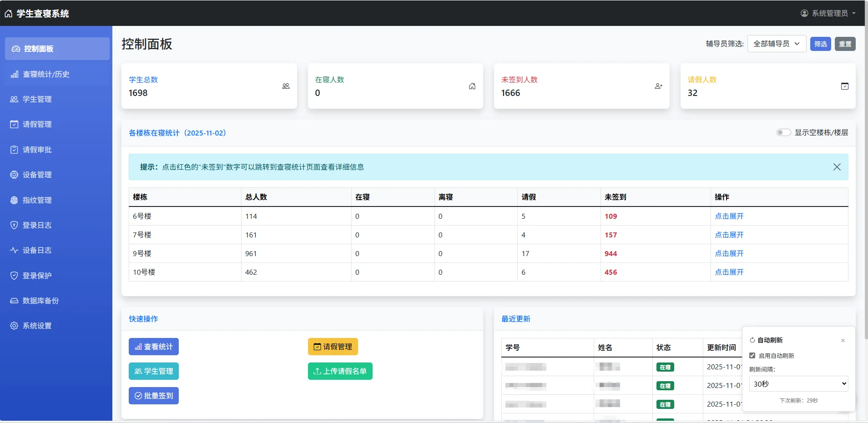Toggle the 显示空楼栋/楼层 switch
The width and height of the screenshot is (868, 423).
(x=783, y=132)
